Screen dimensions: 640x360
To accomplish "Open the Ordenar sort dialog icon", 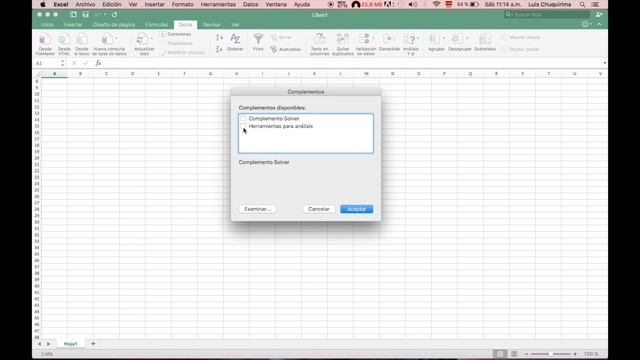I will [x=235, y=39].
